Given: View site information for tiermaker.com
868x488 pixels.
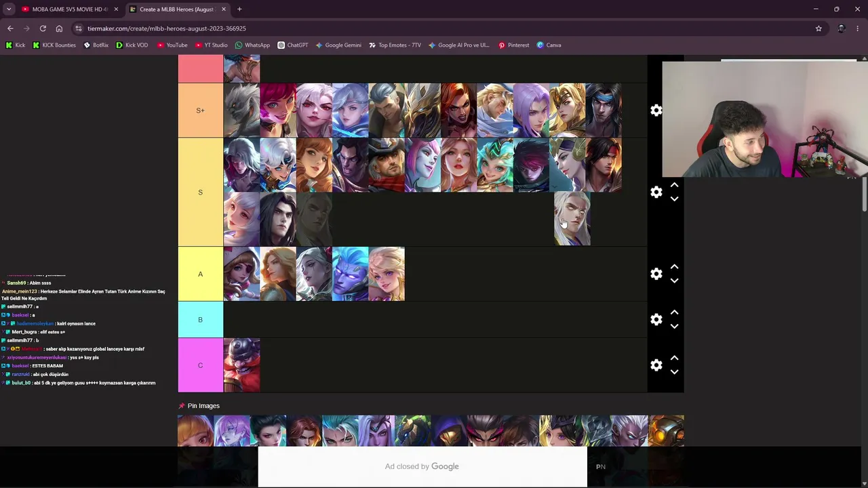Looking at the screenshot, I should (79, 28).
